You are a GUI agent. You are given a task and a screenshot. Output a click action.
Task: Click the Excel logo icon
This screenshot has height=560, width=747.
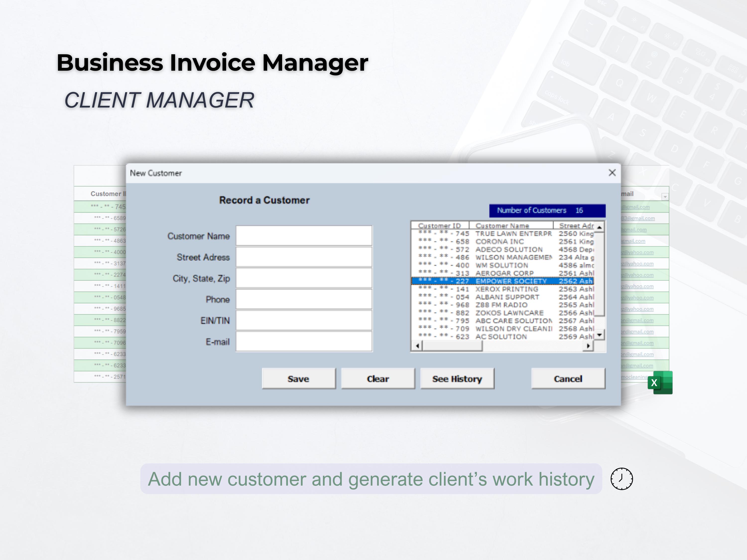[x=660, y=383]
